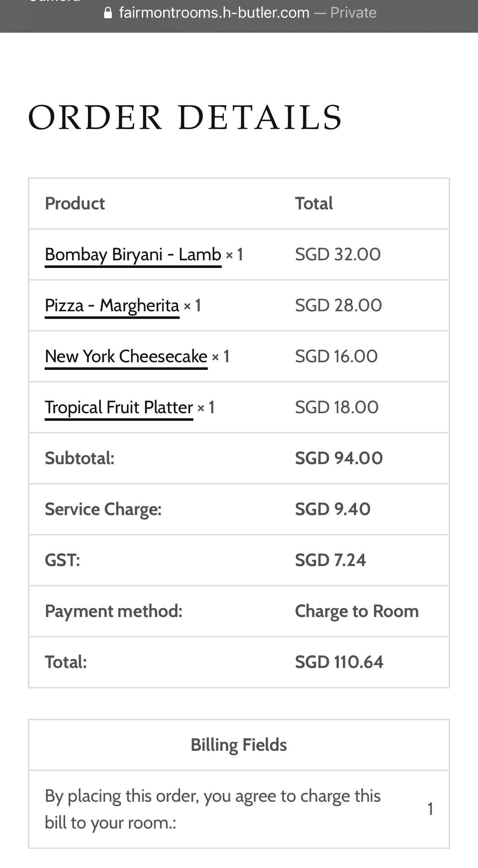Click the Subtotal amount SGD 94.00
478x868 pixels.
pos(339,458)
